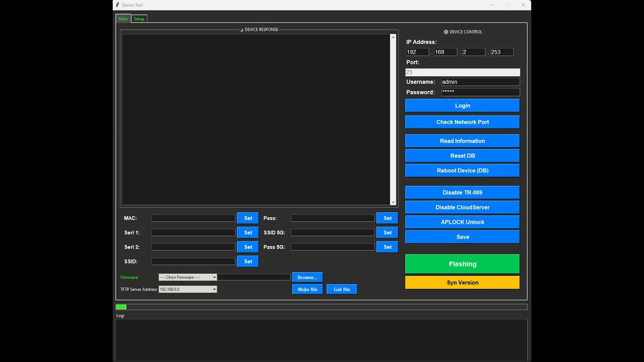Image resolution: width=644 pixels, height=362 pixels.
Task: Click APLOCK Unlock button
Action: click(462, 222)
